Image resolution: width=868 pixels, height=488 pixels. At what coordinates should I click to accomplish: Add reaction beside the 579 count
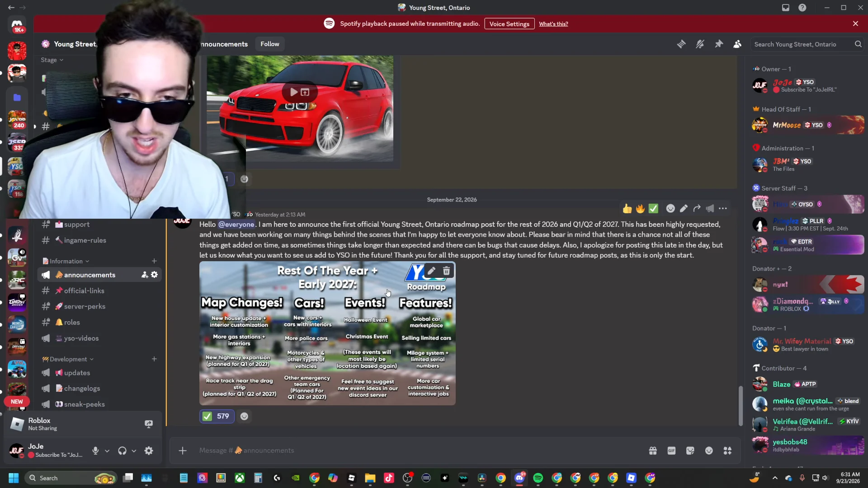click(x=244, y=416)
